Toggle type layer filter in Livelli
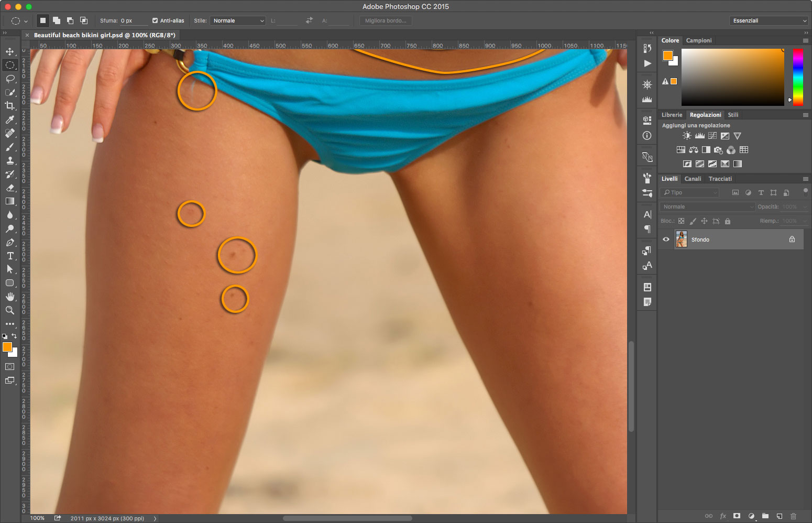 tap(761, 192)
